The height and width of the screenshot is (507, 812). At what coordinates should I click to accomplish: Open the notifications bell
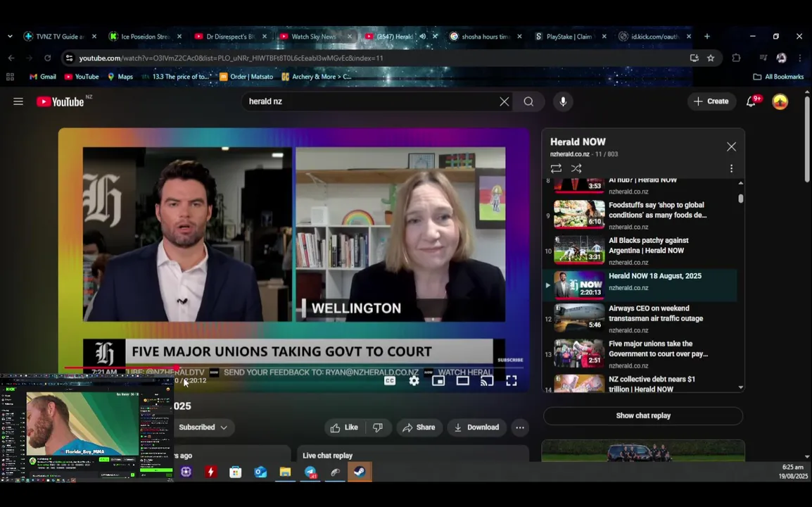(751, 101)
